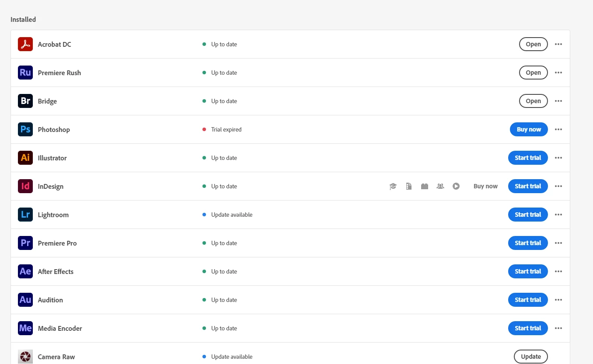Click Camera Raw's Update available status
593x364 pixels.
click(232, 357)
